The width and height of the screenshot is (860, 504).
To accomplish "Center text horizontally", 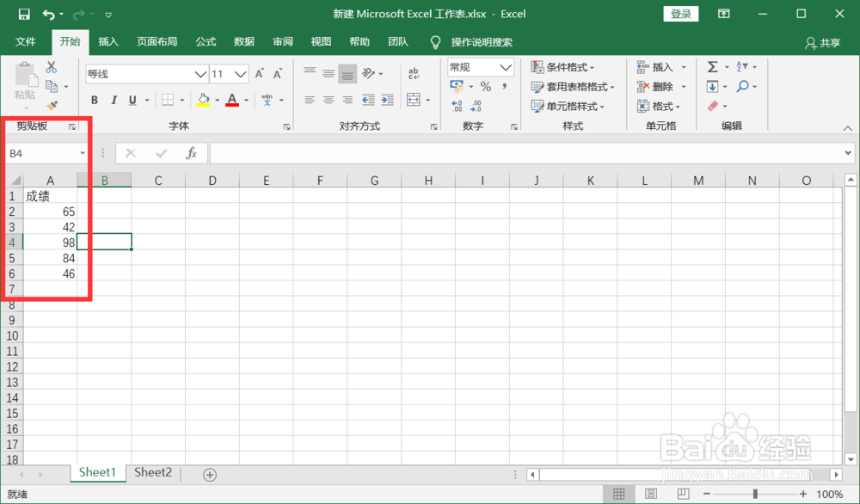I will 329,100.
